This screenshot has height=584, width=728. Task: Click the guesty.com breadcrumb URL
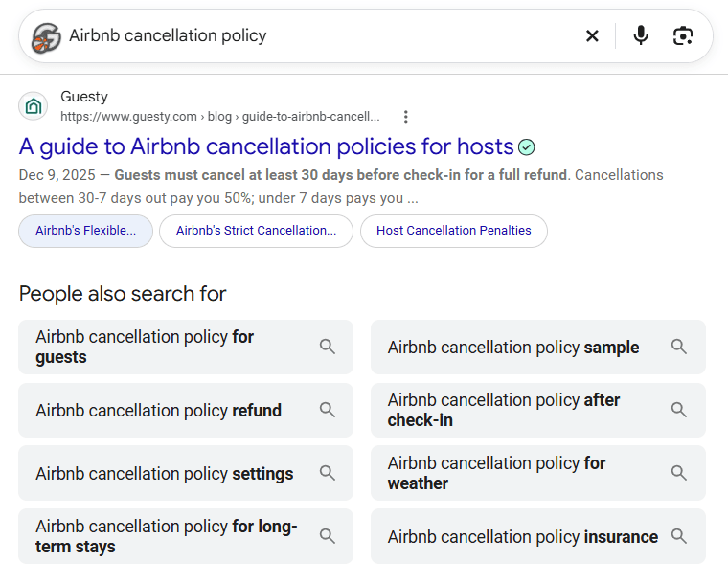219,117
